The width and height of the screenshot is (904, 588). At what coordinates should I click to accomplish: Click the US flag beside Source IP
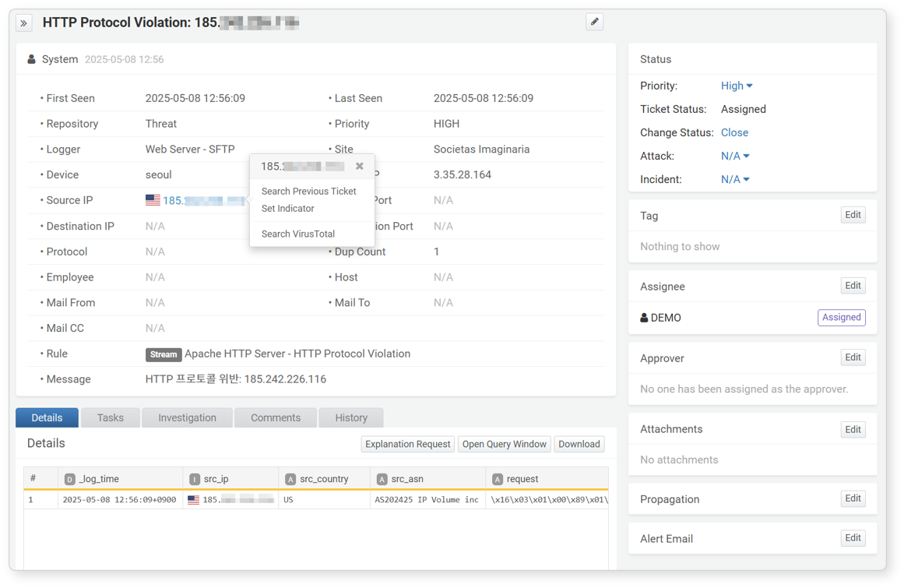[153, 200]
